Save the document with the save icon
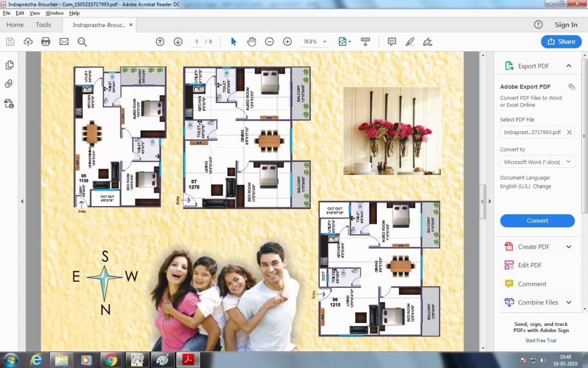Viewport: 588px width, 368px height. 10,42
